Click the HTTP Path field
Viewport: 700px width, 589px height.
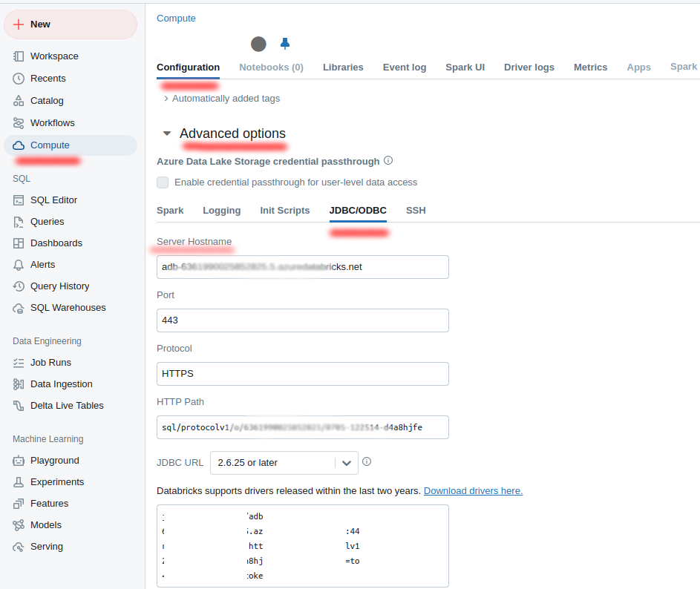(x=303, y=427)
